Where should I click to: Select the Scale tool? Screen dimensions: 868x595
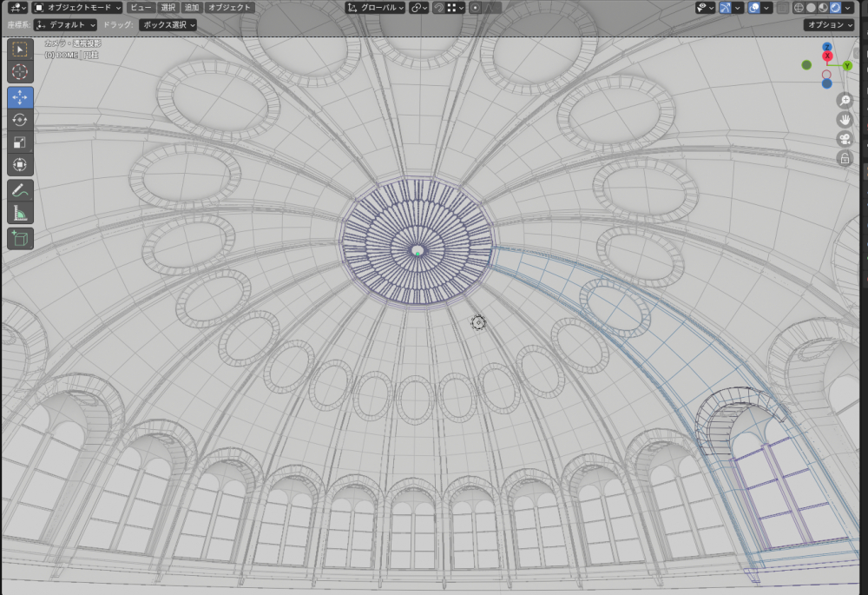(20, 142)
